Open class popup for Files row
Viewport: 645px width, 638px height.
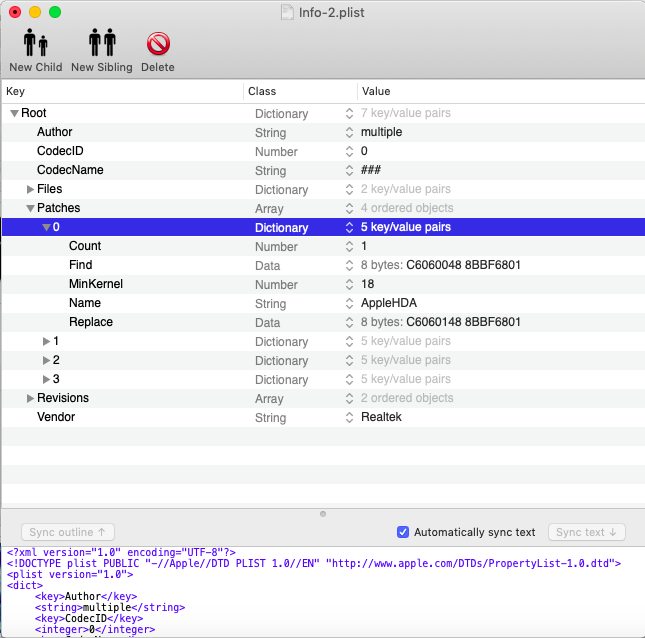pos(349,189)
